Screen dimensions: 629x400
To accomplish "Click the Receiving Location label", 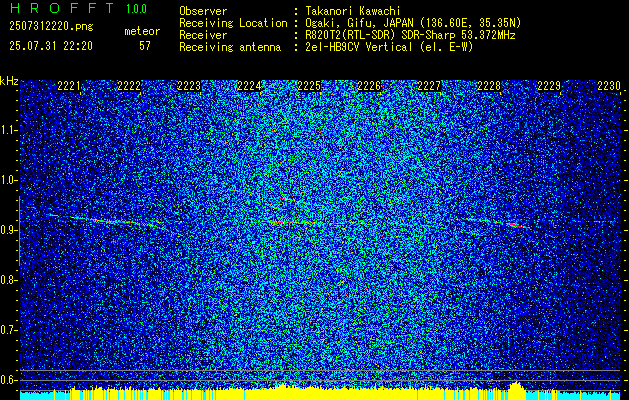I will (x=233, y=23).
